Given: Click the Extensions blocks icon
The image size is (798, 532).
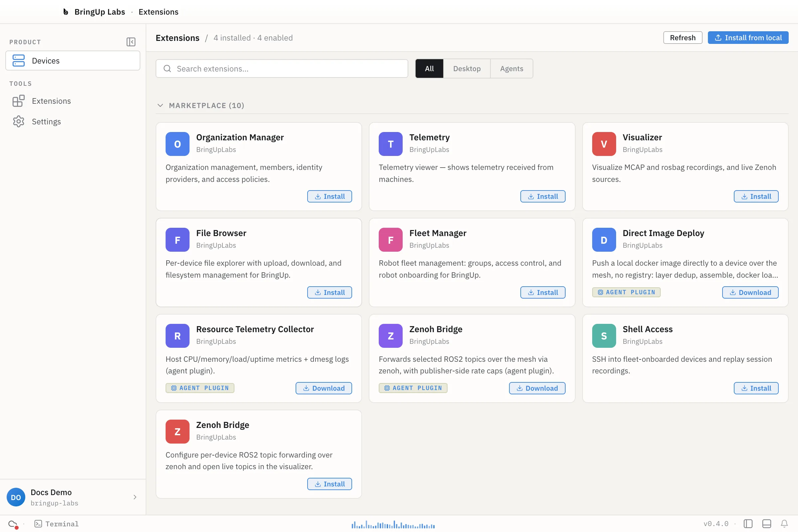Looking at the screenshot, I should (x=19, y=101).
